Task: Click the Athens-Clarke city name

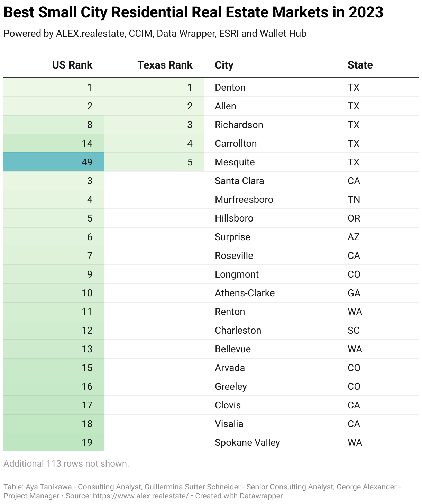Action: pos(245,293)
